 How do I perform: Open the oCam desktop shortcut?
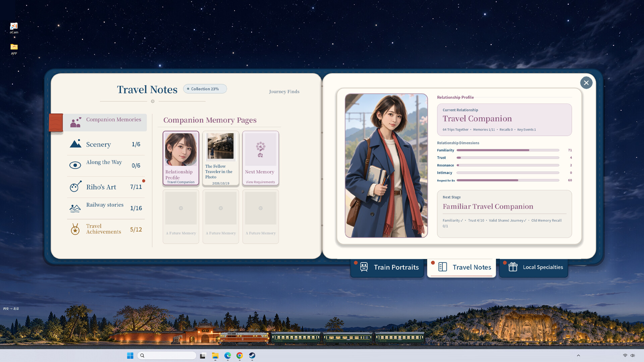(14, 28)
